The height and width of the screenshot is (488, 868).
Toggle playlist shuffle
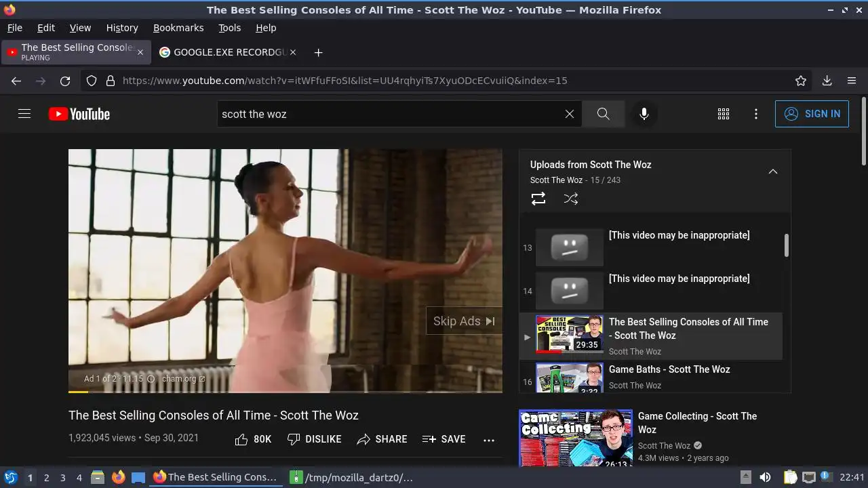click(x=571, y=199)
